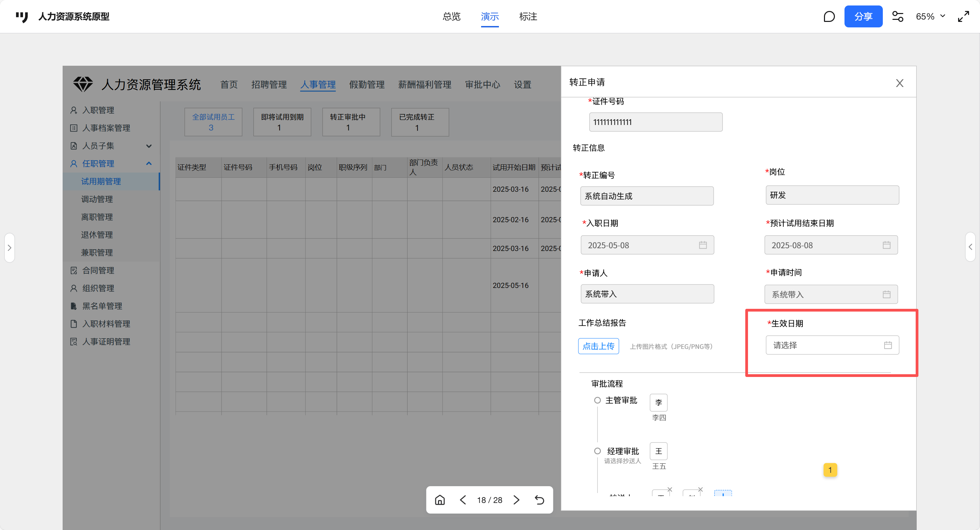Viewport: 980px width, 530px height.
Task: Collapse the 任职管理 sidebar section
Action: pyautogui.click(x=149, y=164)
